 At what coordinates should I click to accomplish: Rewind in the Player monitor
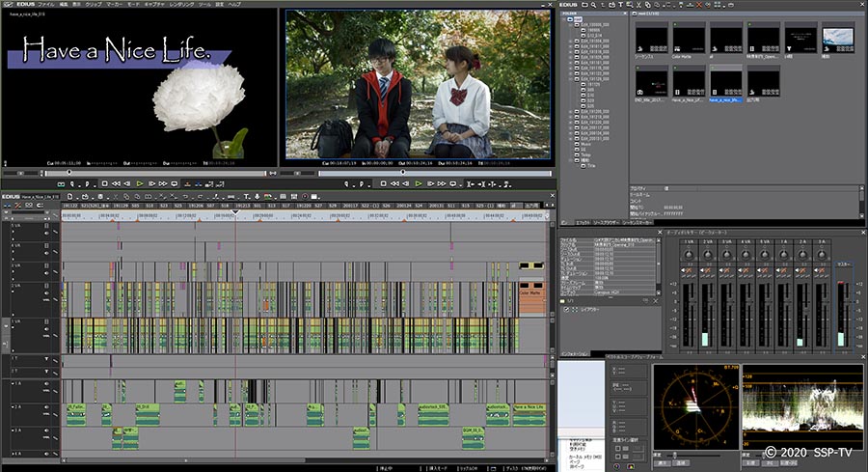point(117,184)
